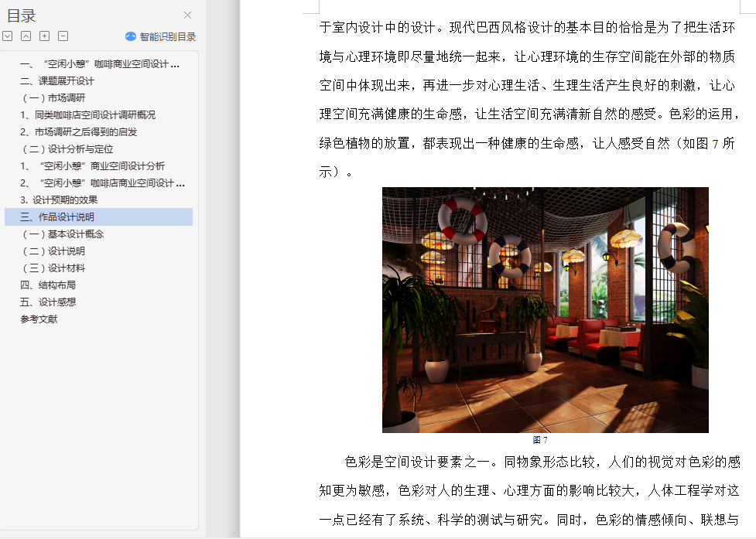This screenshot has height=539, width=756.
Task: Jump to 参考文献 section
Action: (39, 319)
